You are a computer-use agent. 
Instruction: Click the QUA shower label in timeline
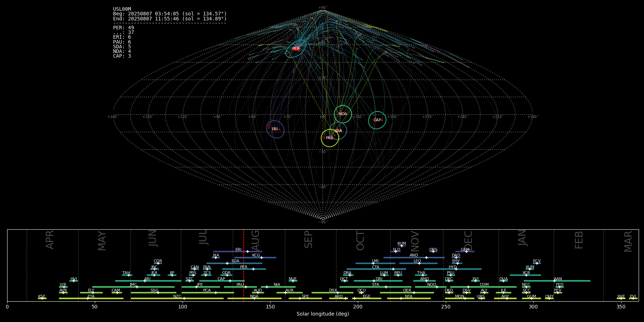pyautogui.click(x=503, y=279)
